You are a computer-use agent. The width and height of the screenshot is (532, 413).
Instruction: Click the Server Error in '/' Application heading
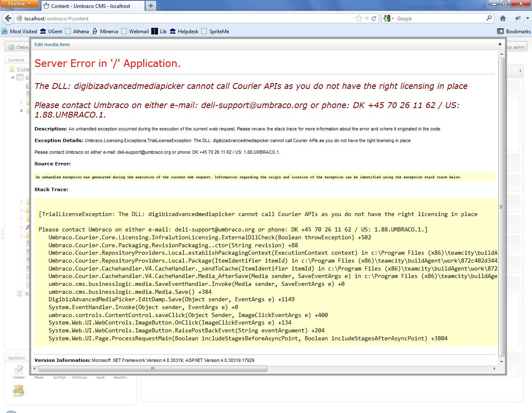coord(108,64)
